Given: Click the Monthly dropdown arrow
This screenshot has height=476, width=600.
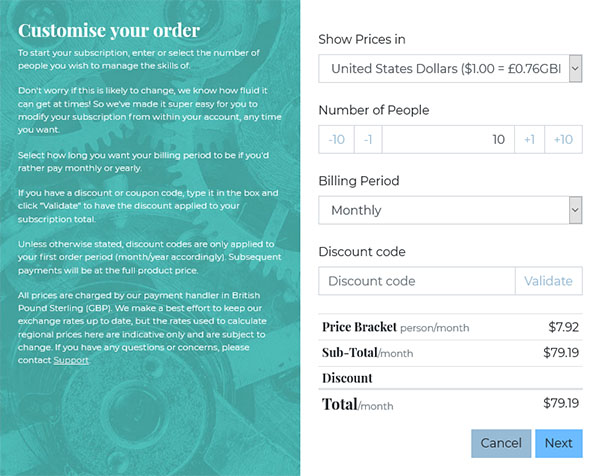Looking at the screenshot, I should pos(575,210).
